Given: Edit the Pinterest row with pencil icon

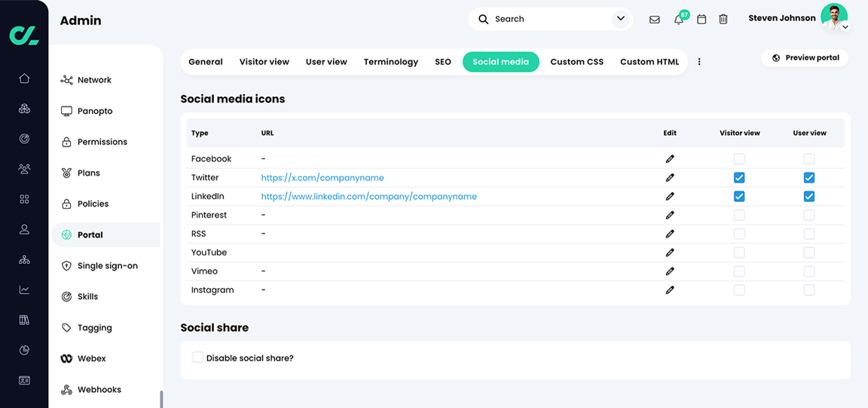Looking at the screenshot, I should 670,215.
